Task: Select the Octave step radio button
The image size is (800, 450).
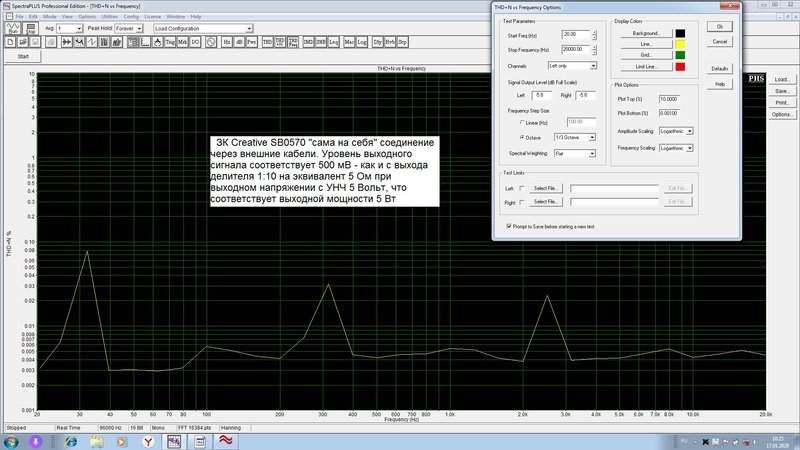Action: pyautogui.click(x=522, y=137)
